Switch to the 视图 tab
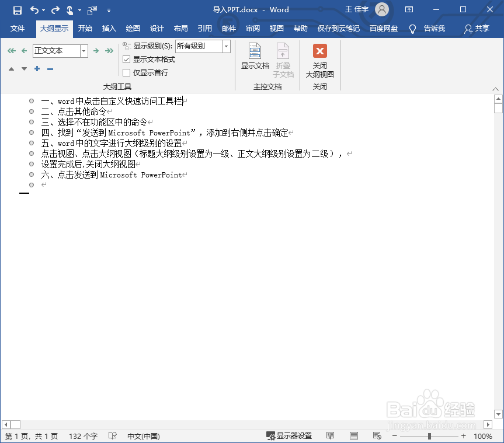504x443 pixels. tap(276, 29)
